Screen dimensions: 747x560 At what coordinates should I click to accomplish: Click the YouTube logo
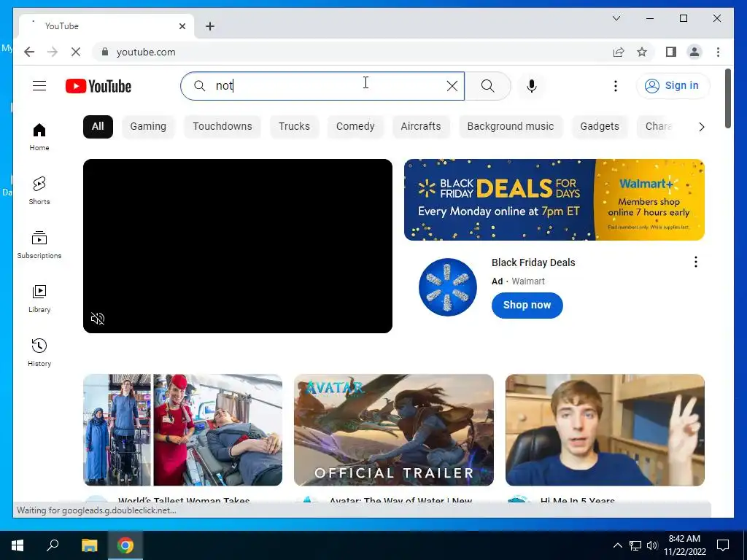click(98, 86)
